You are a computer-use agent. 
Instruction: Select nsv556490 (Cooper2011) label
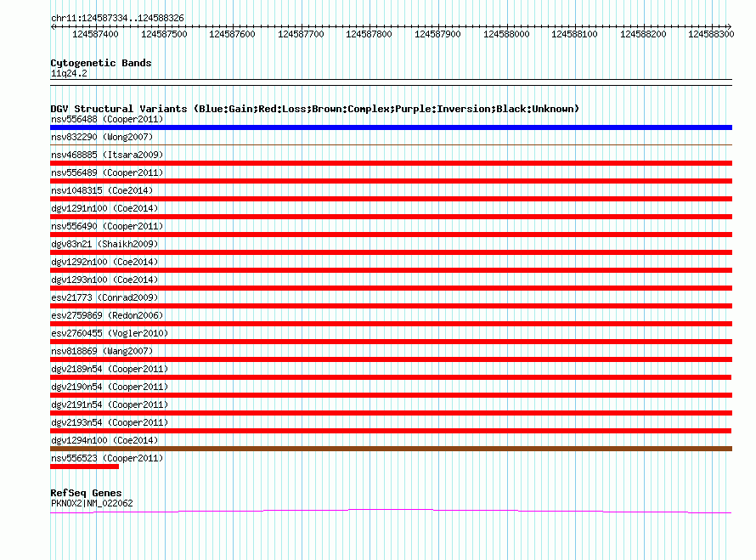pos(107,226)
